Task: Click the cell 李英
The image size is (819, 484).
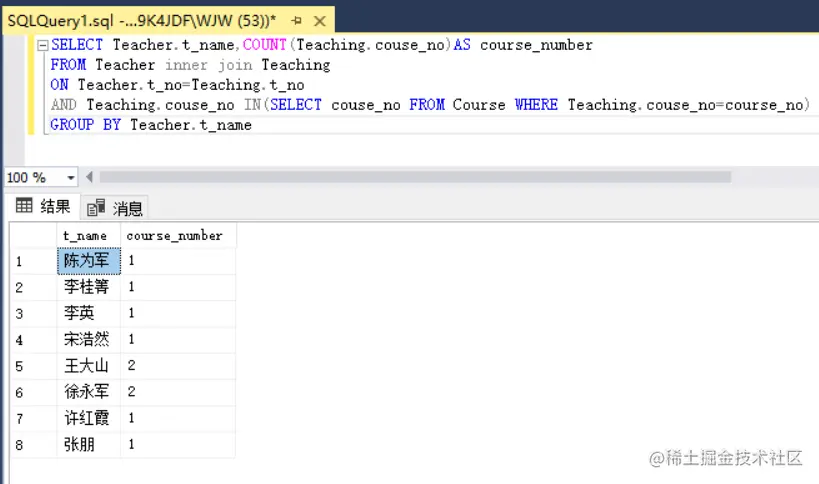Action: (88, 313)
